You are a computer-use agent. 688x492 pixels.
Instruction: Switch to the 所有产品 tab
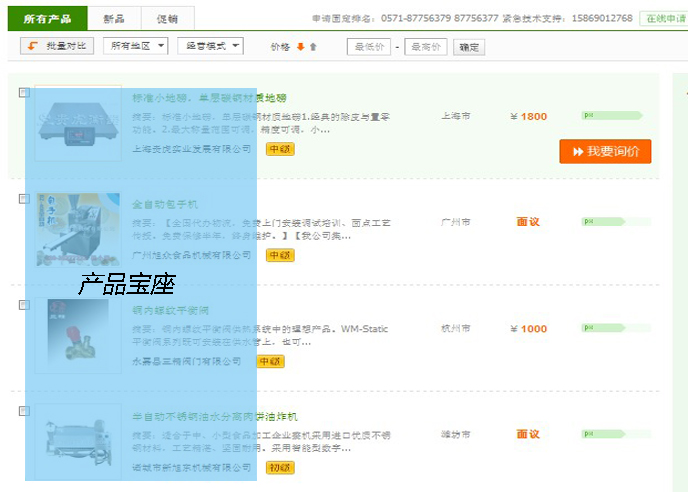coord(48,18)
